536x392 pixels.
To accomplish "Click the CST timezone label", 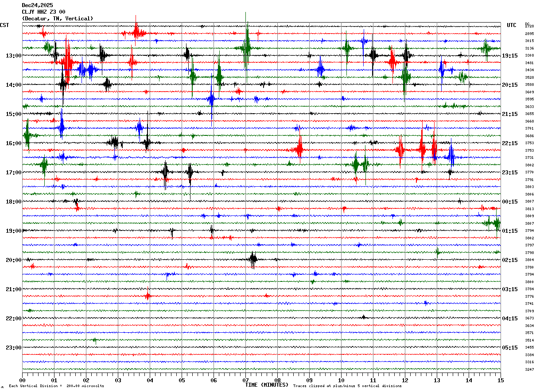I will pos(4,25).
